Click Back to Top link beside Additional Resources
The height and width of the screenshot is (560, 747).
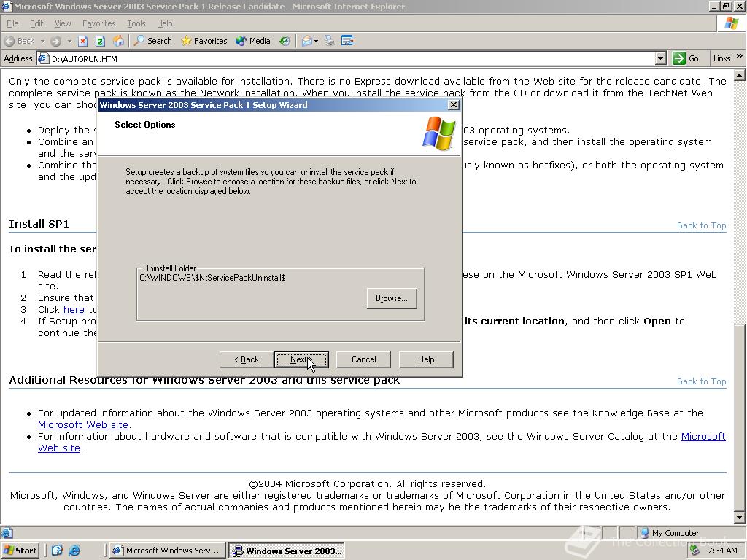click(701, 381)
